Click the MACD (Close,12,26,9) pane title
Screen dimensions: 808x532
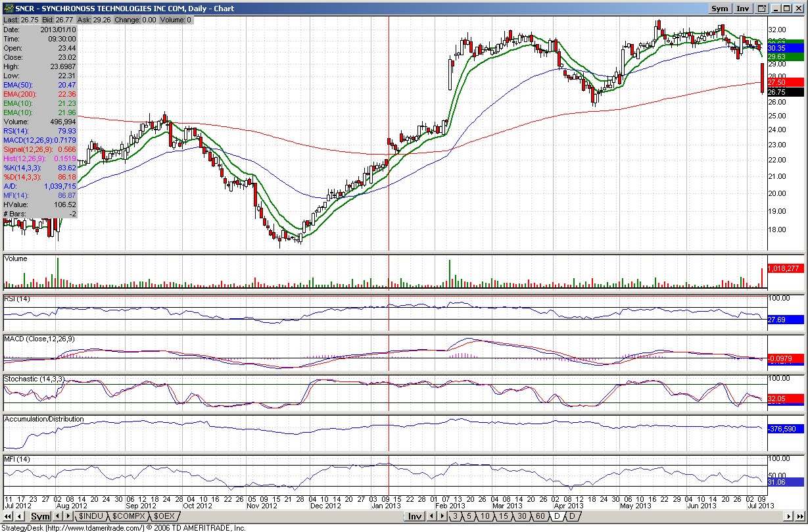pos(39,339)
